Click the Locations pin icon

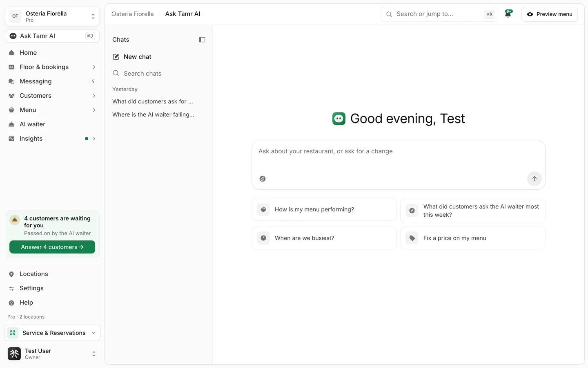[11, 274]
